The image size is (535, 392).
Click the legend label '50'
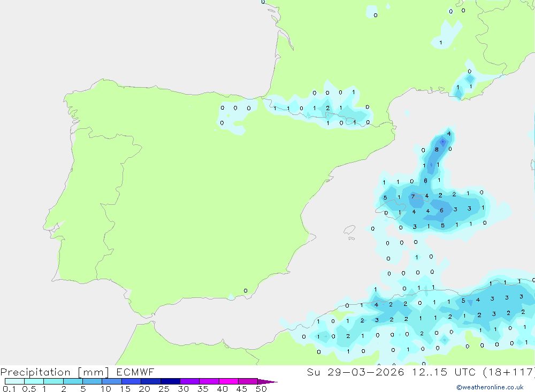click(x=261, y=389)
